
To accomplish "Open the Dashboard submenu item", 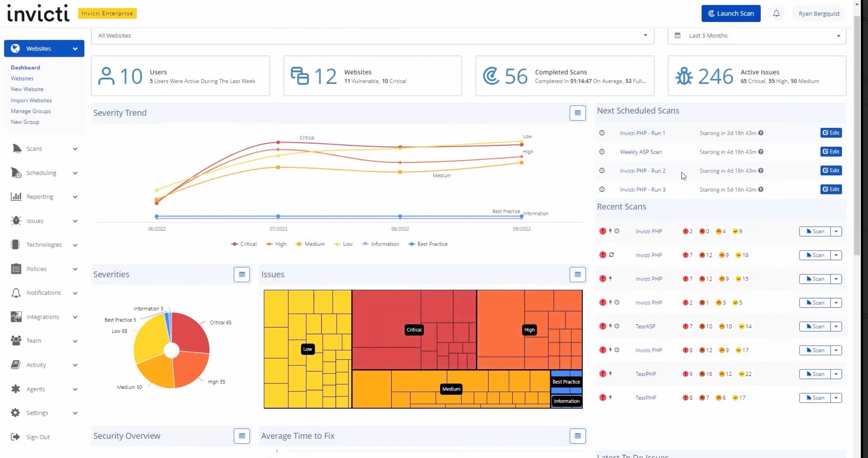I will [25, 67].
